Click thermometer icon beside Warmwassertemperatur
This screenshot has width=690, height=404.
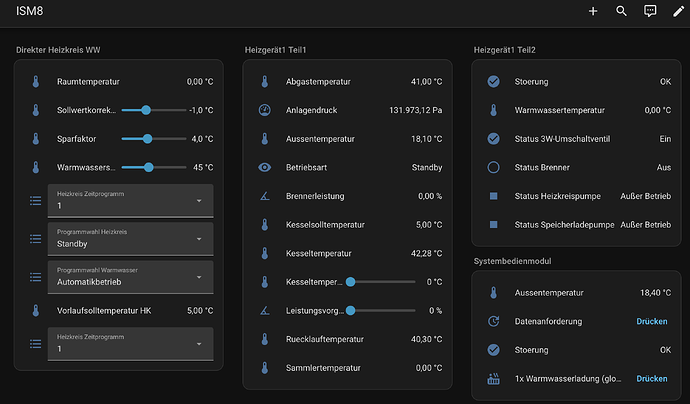coord(493,110)
